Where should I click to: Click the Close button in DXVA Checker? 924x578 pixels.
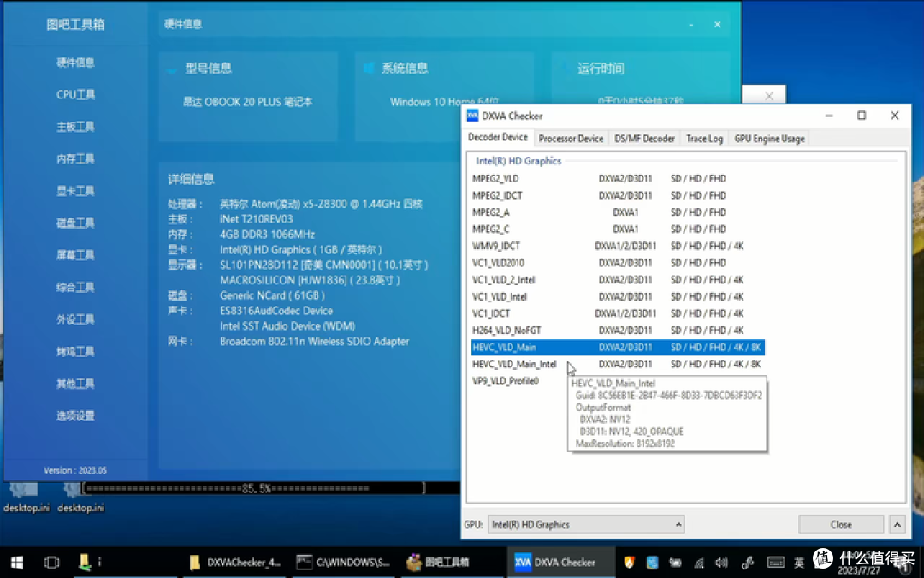(x=841, y=524)
